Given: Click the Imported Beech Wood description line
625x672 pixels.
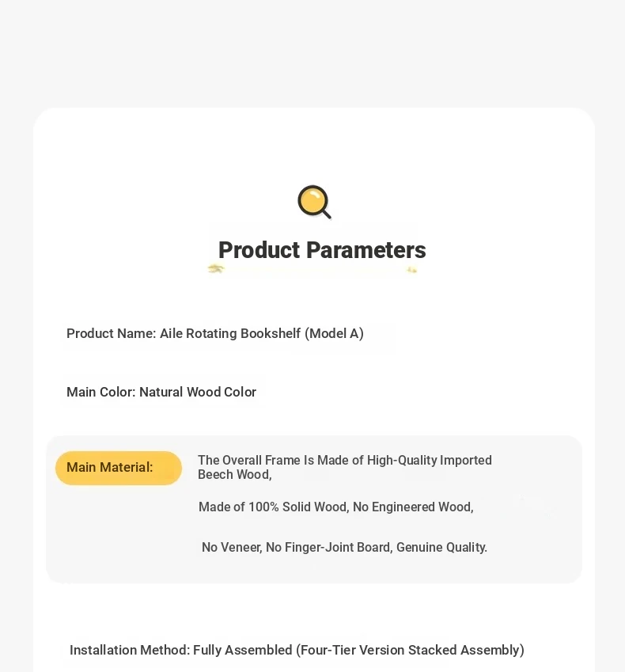Looking at the screenshot, I should tap(345, 467).
